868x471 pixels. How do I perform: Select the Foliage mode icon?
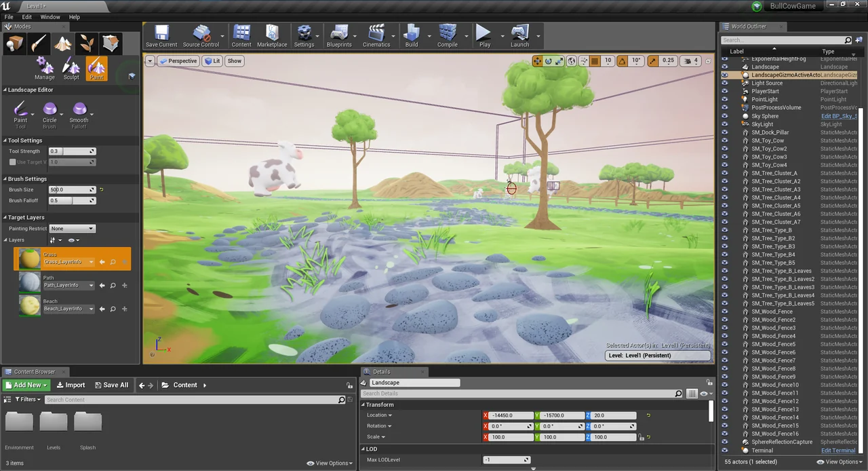pos(87,44)
